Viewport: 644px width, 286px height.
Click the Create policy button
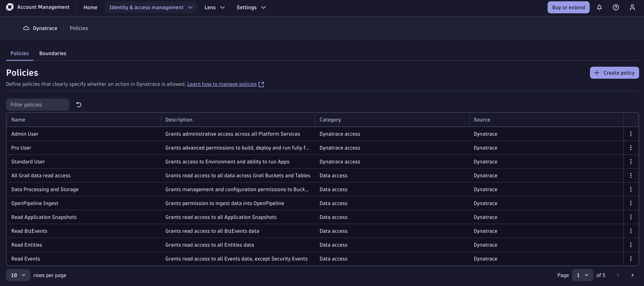614,73
